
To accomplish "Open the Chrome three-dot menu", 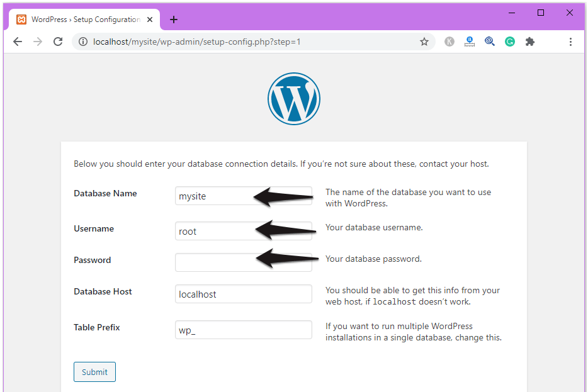I will 570,42.
